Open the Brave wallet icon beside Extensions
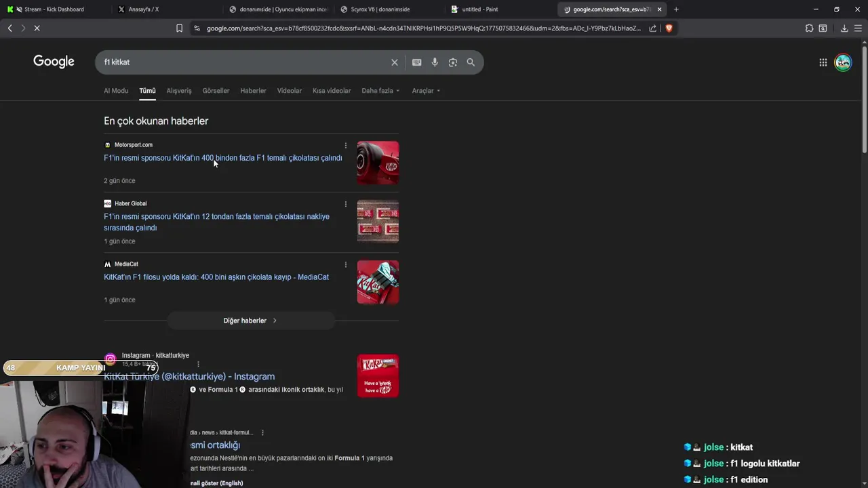The height and width of the screenshot is (488, 868). tap(823, 28)
